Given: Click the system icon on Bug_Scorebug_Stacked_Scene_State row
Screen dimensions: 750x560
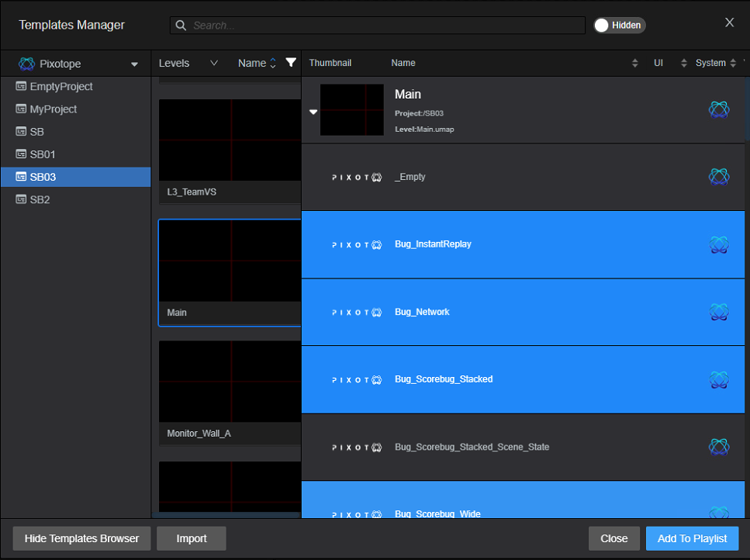Looking at the screenshot, I should click(718, 447).
